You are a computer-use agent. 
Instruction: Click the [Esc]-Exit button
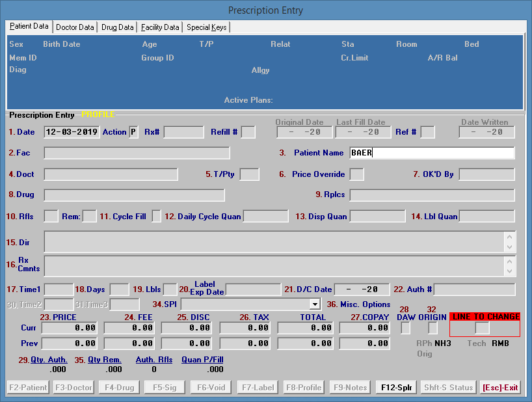[499, 387]
